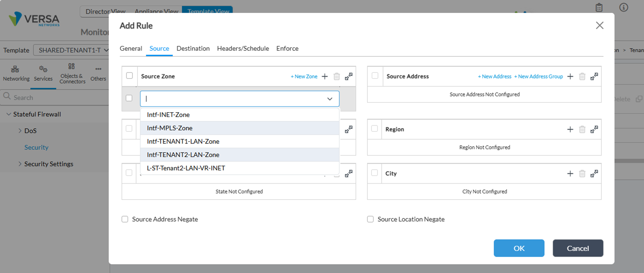
Task: Open the Networking section icon
Action: pyautogui.click(x=15, y=69)
